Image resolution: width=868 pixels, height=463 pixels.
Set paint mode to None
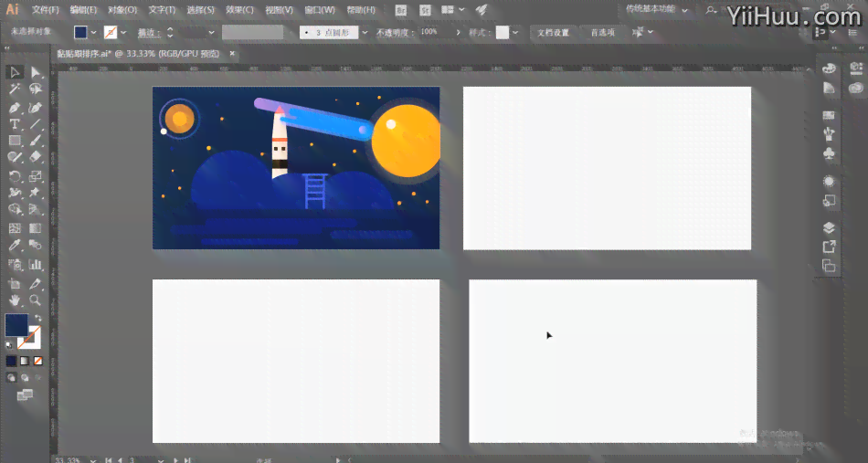click(38, 362)
